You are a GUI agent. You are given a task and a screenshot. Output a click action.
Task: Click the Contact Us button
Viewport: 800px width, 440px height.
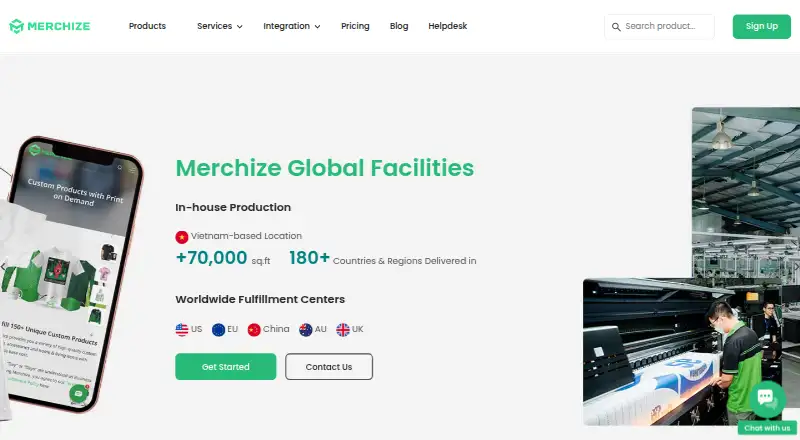coord(329,366)
